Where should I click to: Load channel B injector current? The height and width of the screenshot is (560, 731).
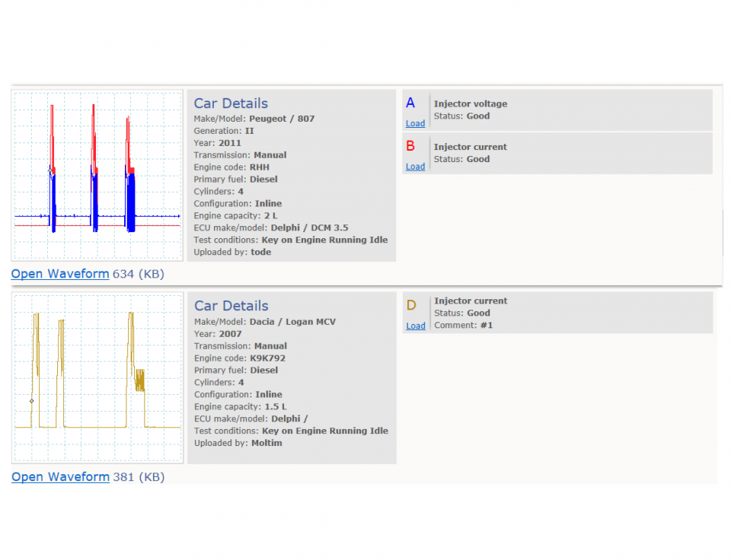pos(416,167)
